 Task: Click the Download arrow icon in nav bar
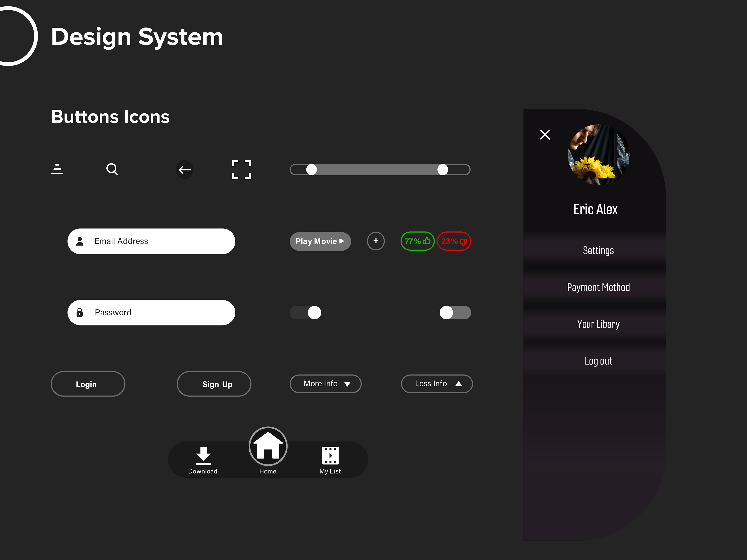coord(203,456)
